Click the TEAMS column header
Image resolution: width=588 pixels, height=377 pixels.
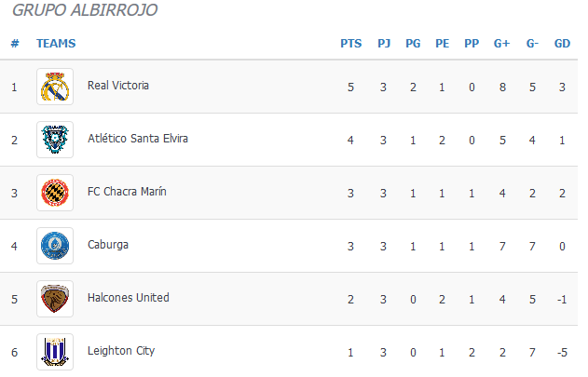pyautogui.click(x=56, y=44)
